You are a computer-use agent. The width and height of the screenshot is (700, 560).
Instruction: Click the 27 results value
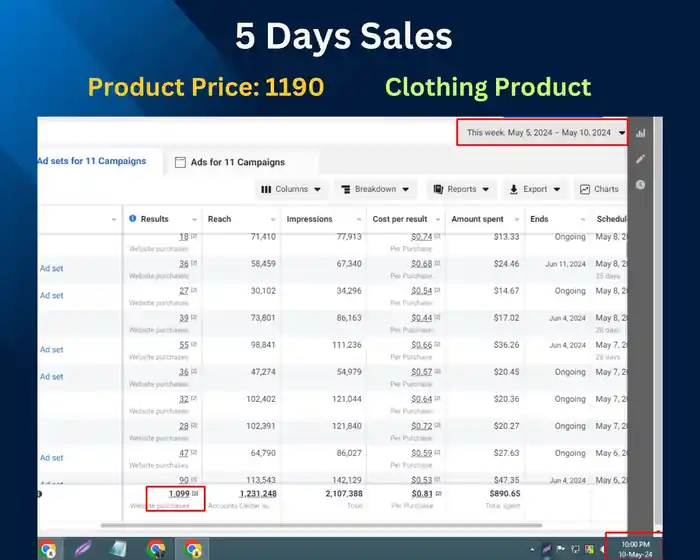pos(184,291)
